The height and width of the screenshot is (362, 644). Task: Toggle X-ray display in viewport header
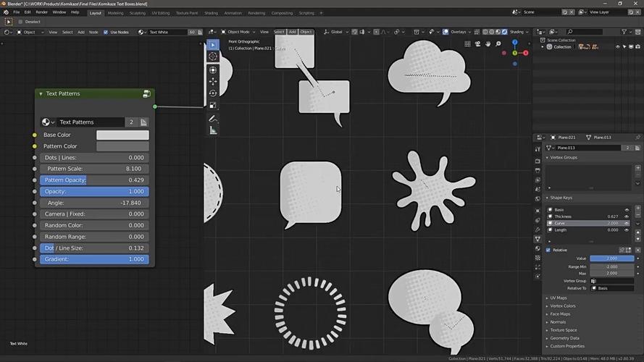coord(477,32)
